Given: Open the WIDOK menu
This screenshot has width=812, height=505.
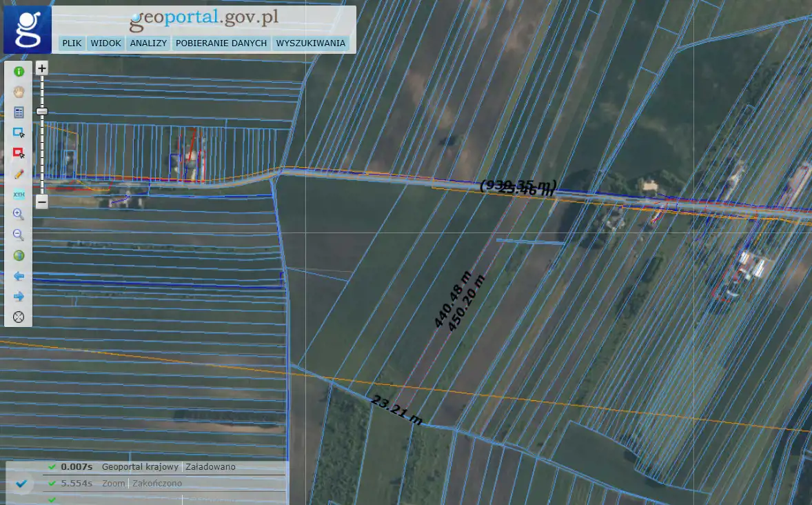Looking at the screenshot, I should tap(106, 43).
